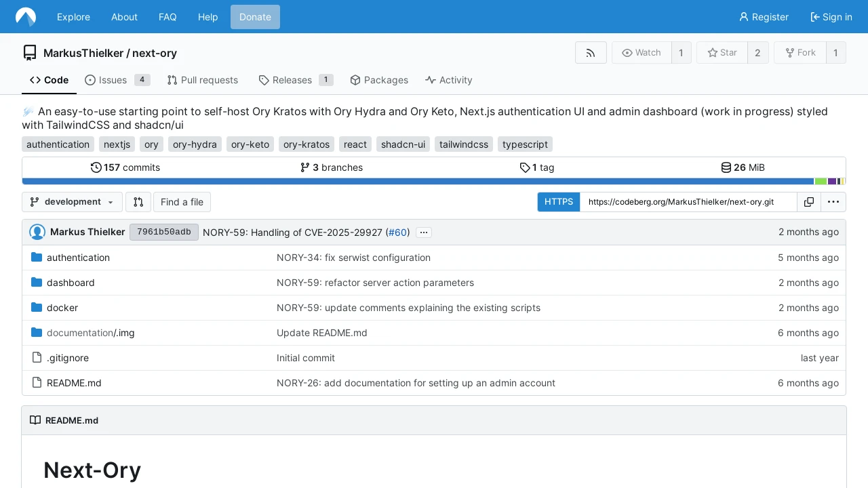Click the repository book icon beside title
Viewport: 868px width, 488px height.
[x=30, y=53]
